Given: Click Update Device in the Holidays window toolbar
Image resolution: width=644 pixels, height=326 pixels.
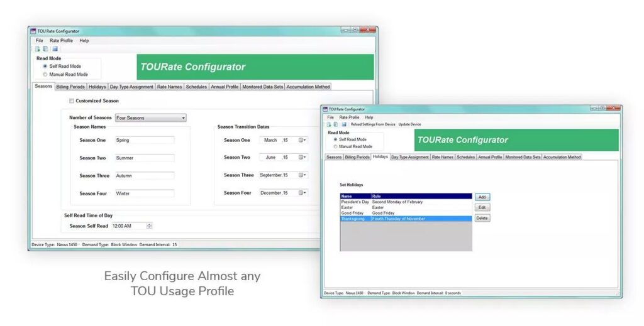Looking at the screenshot, I should [409, 124].
